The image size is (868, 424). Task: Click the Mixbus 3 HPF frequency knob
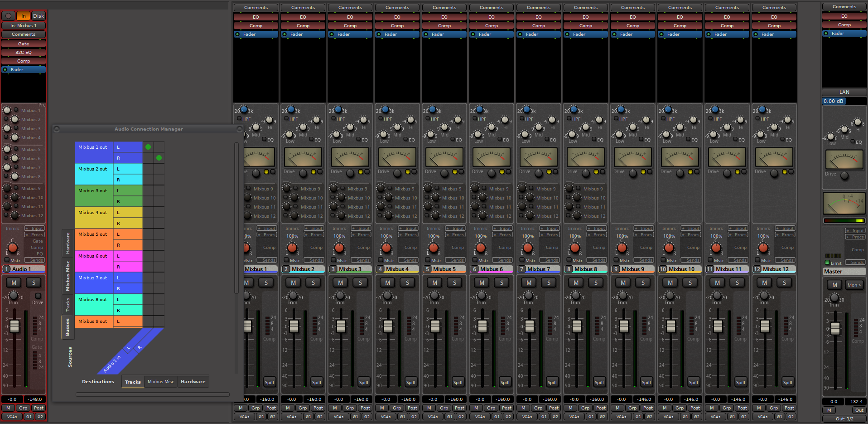338,109
